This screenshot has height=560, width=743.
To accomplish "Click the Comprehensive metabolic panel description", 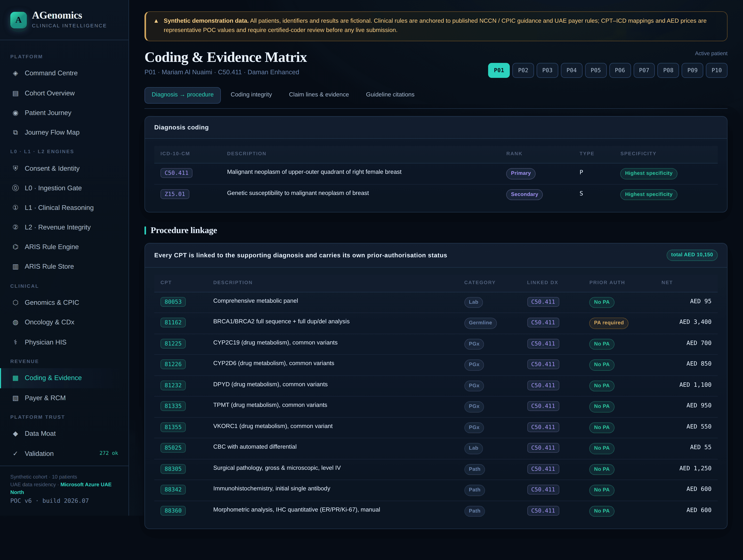I will point(255,301).
